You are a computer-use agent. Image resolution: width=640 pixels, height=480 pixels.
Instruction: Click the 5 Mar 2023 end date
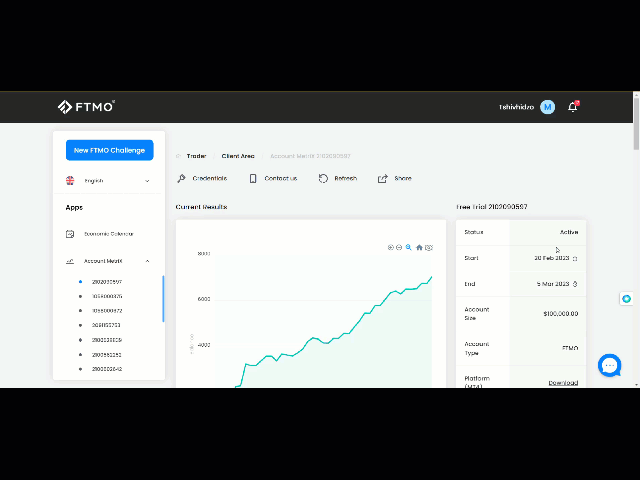pyautogui.click(x=553, y=284)
